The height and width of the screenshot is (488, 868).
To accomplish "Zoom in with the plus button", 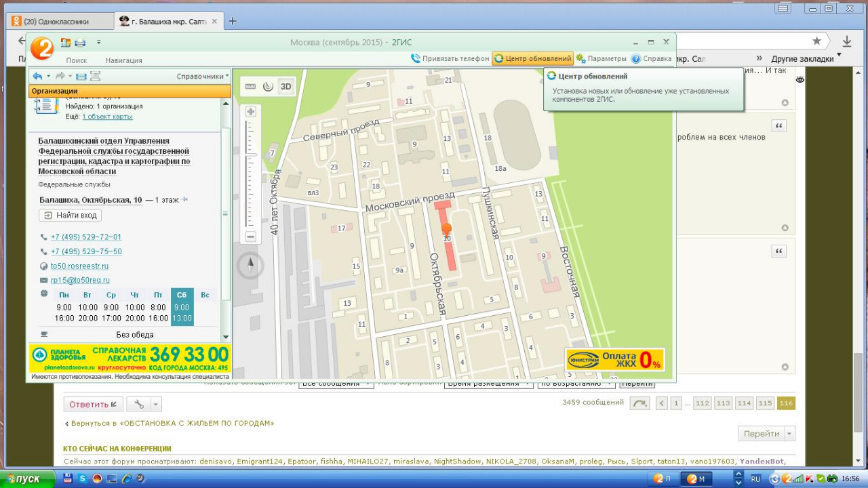I will click(250, 112).
